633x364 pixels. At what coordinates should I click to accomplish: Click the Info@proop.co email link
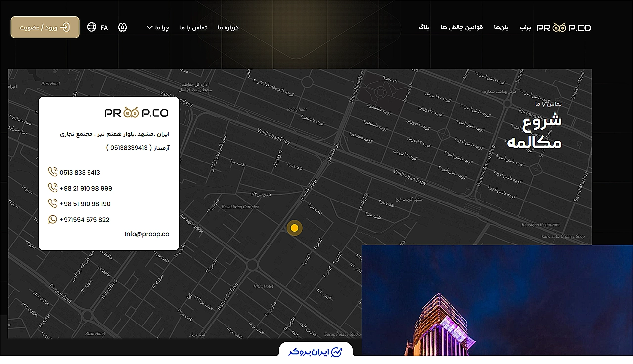(147, 234)
